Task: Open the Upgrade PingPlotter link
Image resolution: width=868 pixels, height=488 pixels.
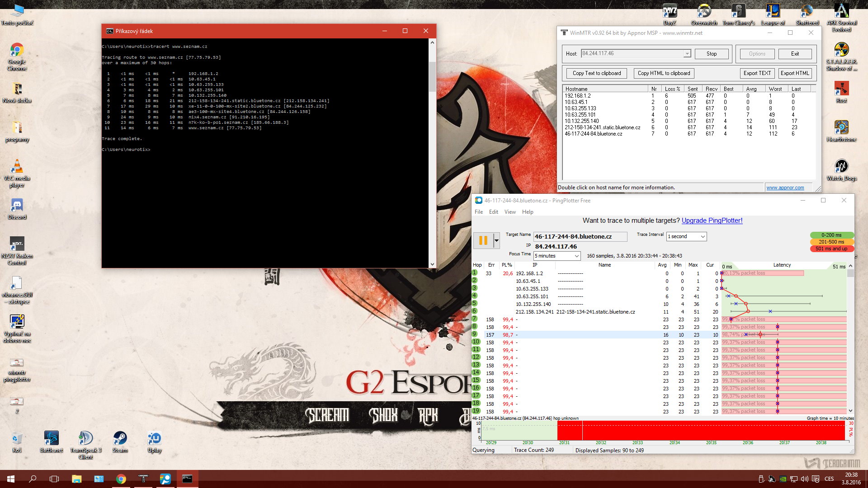Action: point(712,221)
